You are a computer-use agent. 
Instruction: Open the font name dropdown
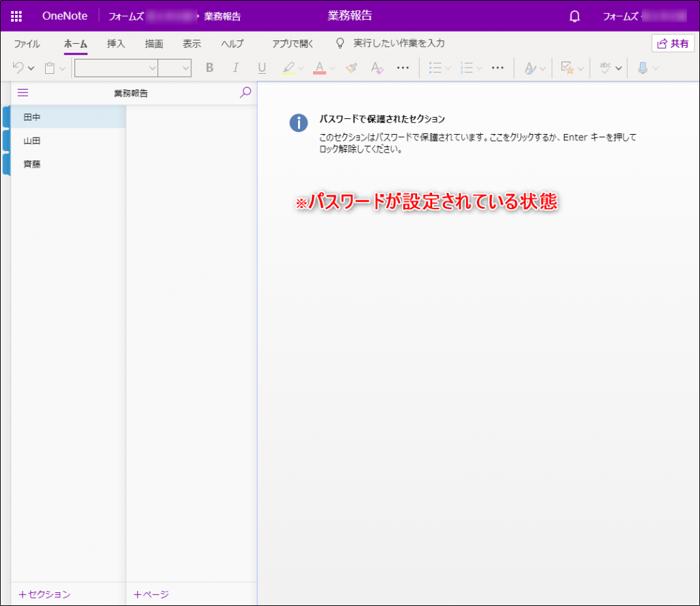tap(116, 68)
